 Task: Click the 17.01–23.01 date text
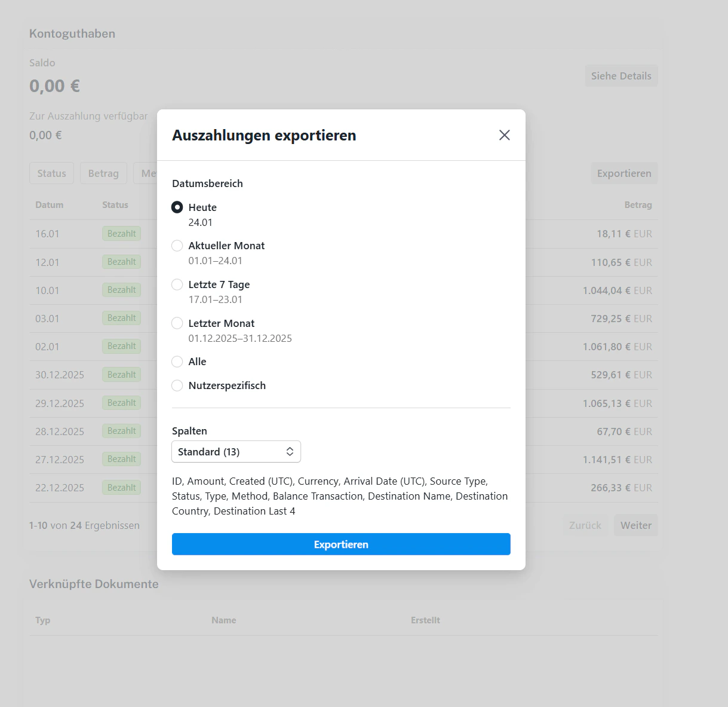(x=216, y=299)
